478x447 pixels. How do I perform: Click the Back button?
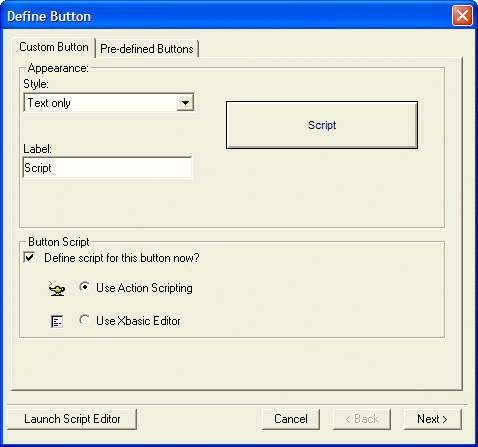(x=362, y=419)
